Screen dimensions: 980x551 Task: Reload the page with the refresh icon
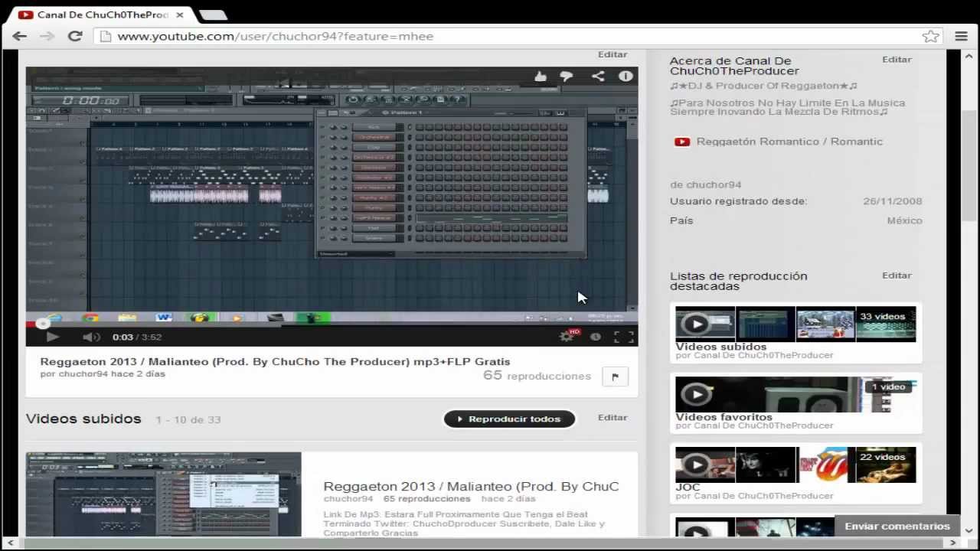[x=75, y=36]
